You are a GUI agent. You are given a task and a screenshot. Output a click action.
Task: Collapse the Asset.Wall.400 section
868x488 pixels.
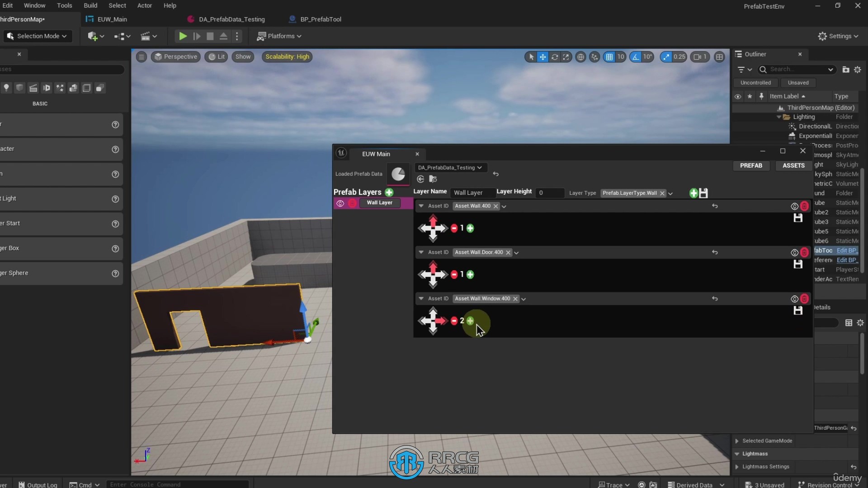click(x=421, y=206)
